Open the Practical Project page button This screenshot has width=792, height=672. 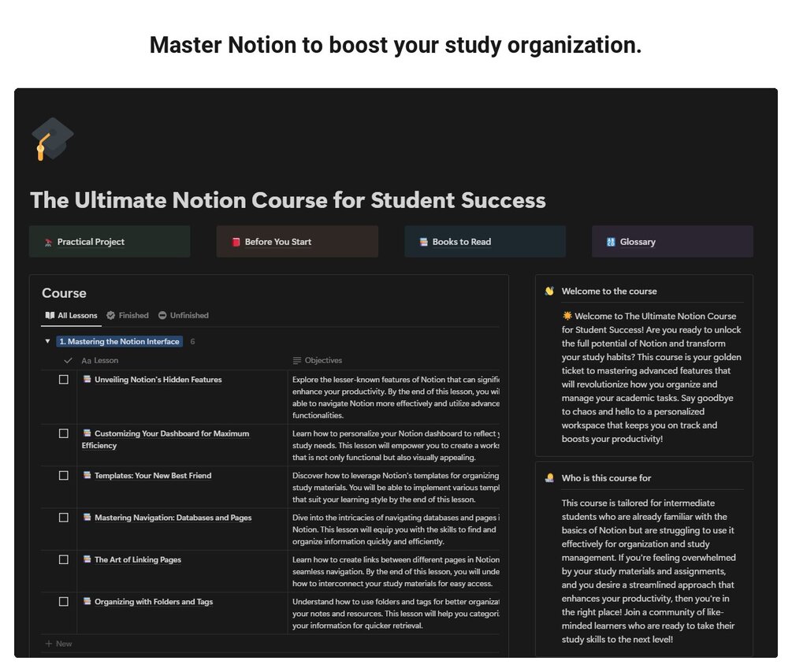click(x=110, y=242)
